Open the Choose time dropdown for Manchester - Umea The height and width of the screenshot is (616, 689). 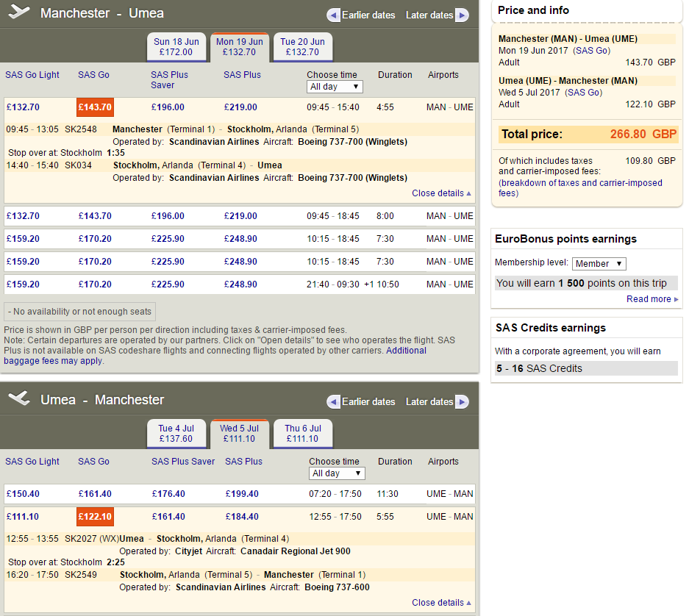[335, 87]
